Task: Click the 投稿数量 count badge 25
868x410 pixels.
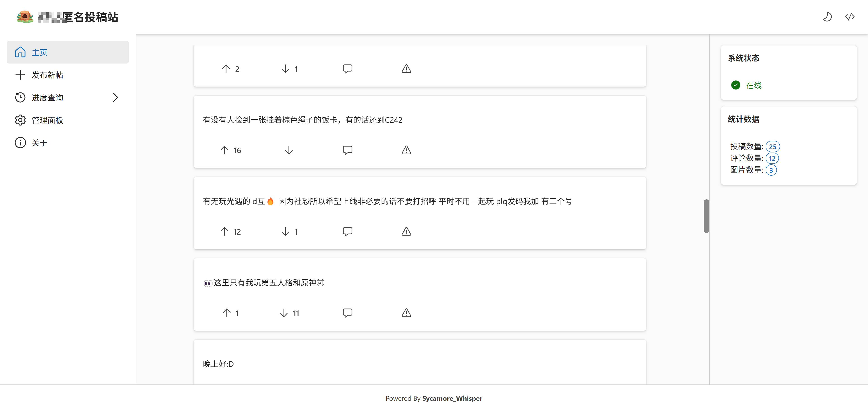Action: tap(772, 146)
